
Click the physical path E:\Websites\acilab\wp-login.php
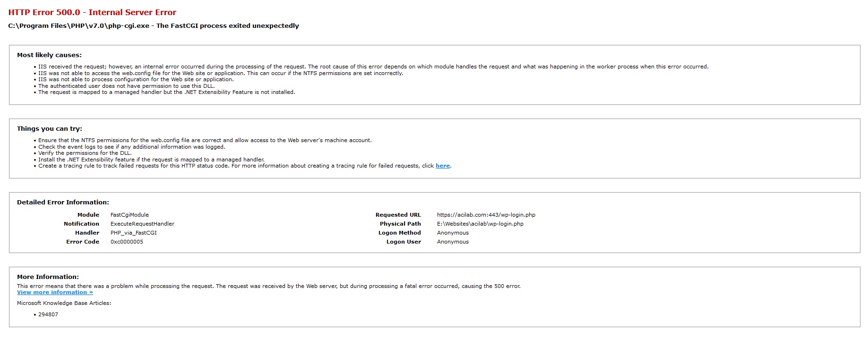click(480, 224)
